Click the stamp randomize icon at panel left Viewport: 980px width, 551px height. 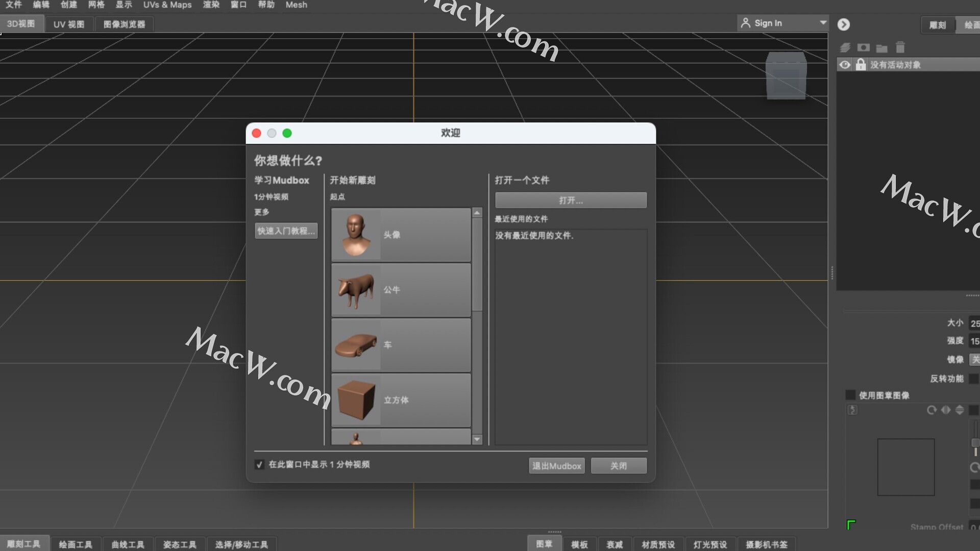pyautogui.click(x=852, y=410)
